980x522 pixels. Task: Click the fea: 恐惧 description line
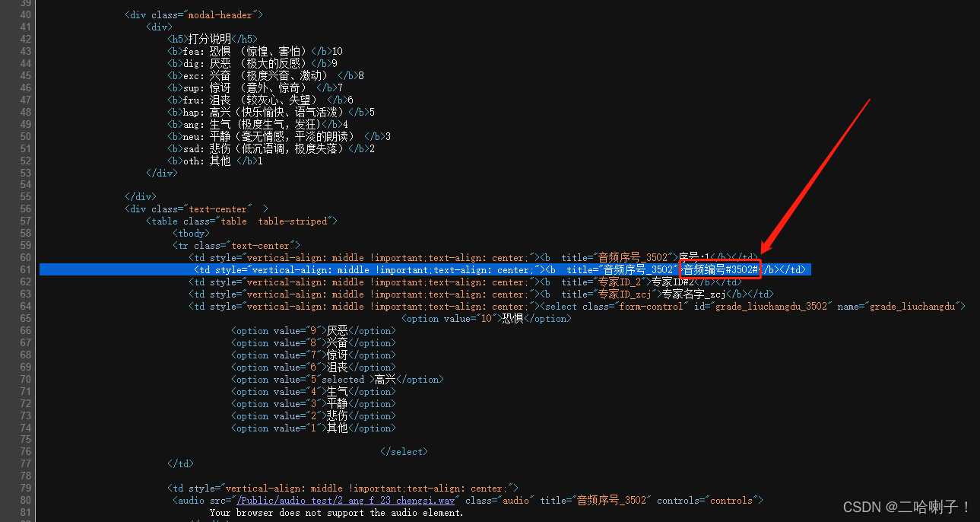(x=251, y=51)
